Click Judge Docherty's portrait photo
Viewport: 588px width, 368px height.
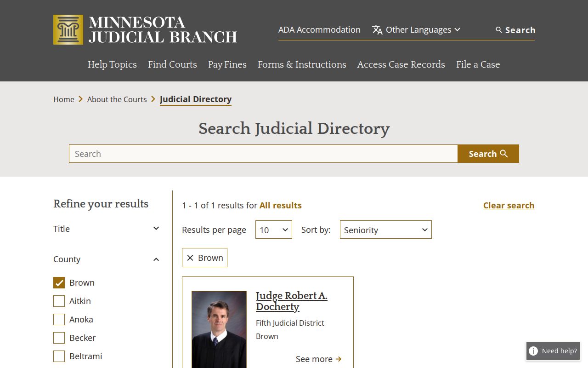[219, 329]
